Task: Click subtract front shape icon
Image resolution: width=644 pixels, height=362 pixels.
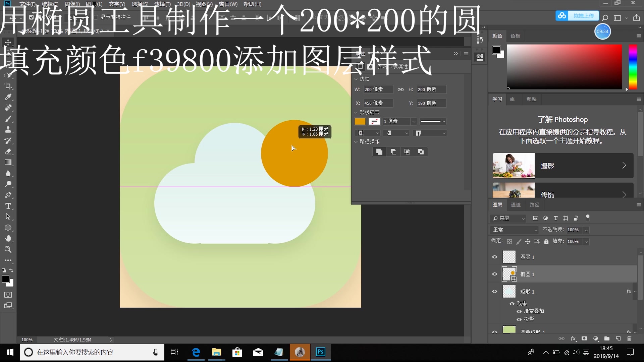Action: click(393, 152)
